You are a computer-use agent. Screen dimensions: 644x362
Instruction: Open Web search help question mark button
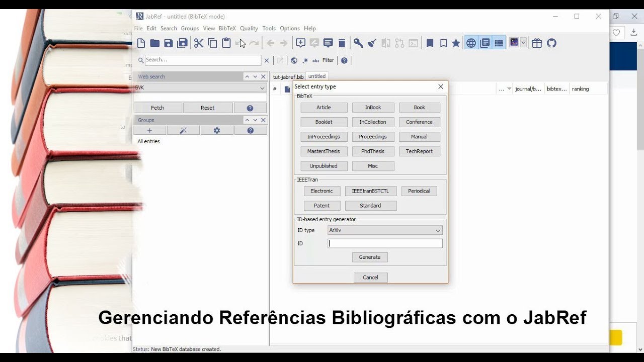(x=250, y=108)
